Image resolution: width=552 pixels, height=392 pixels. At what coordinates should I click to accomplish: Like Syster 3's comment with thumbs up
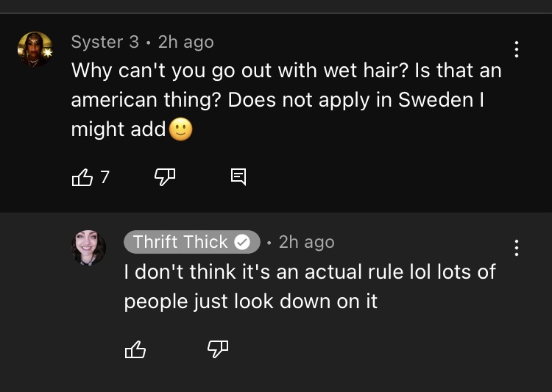[82, 177]
